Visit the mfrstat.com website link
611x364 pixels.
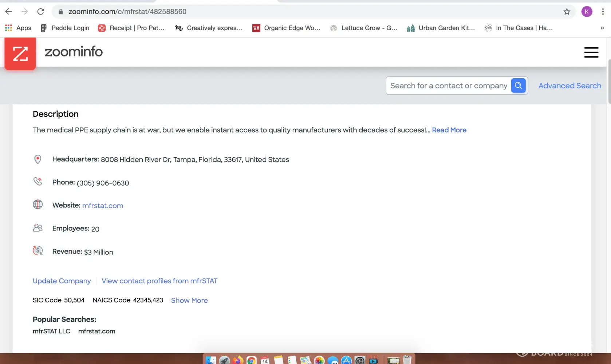(103, 206)
